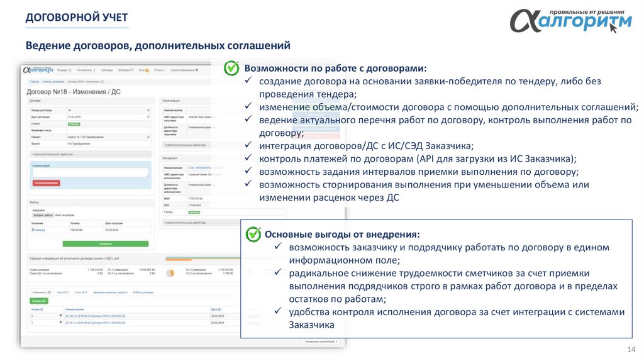Click the file icon next to Книга.jpg

click(x=33, y=230)
